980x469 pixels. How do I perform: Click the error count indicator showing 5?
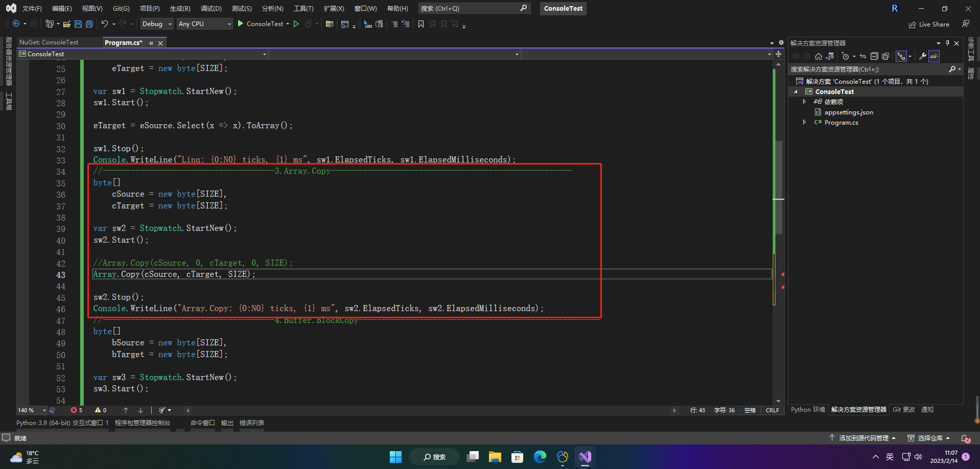coord(77,410)
